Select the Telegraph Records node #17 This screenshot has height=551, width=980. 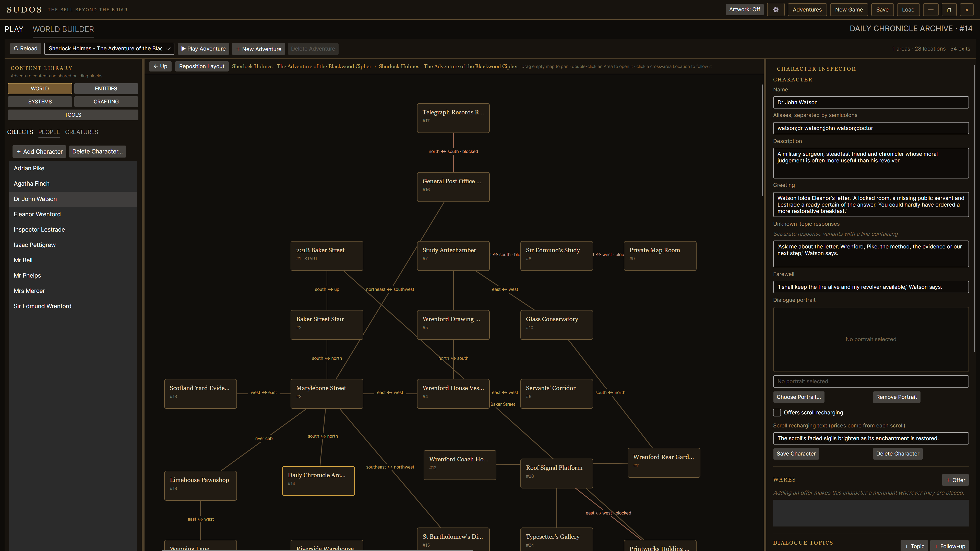[453, 118]
